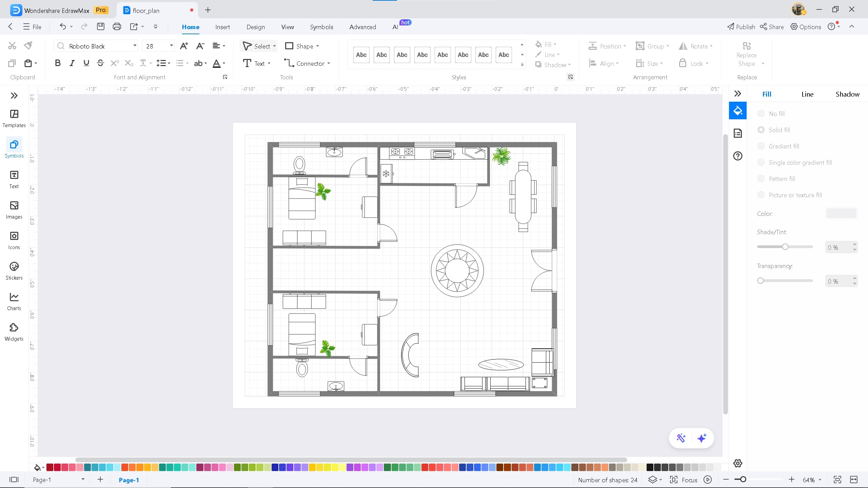The width and height of the screenshot is (868, 488).
Task: Decrease font size icon
Action: point(200,46)
